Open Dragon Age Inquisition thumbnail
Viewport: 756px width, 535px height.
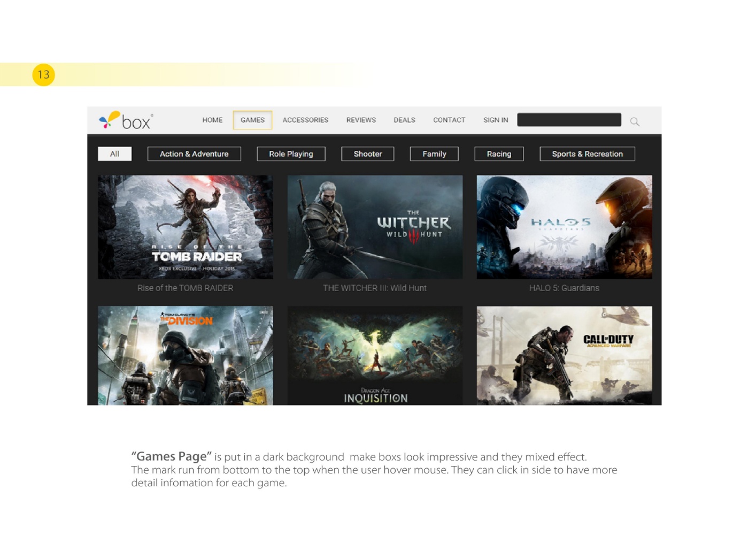point(375,356)
